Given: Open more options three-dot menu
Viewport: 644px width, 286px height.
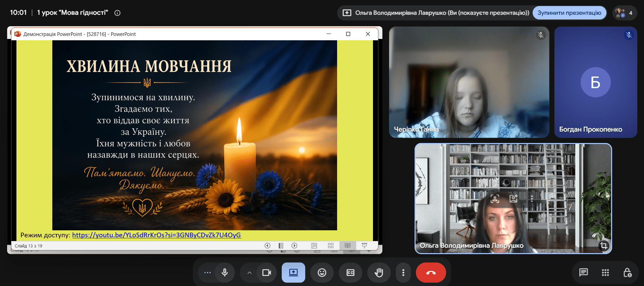Looking at the screenshot, I should (x=403, y=273).
